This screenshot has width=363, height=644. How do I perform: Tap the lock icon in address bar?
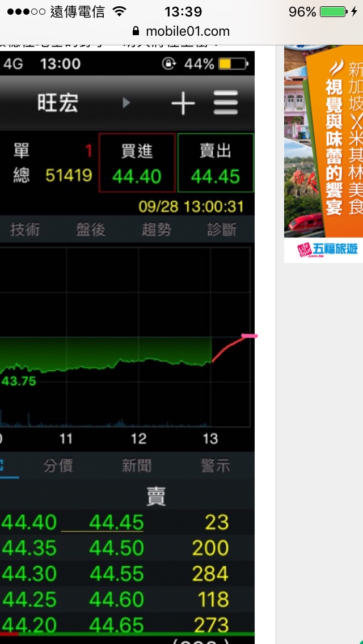pyautogui.click(x=136, y=31)
